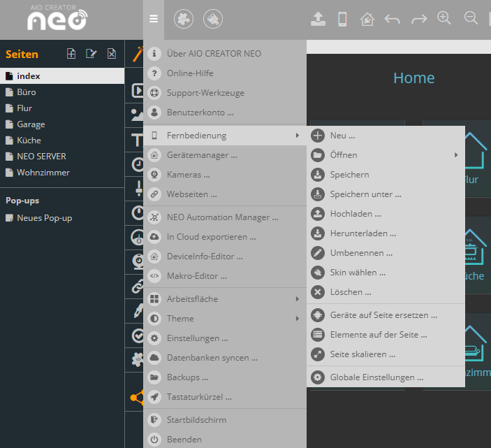Click the delete page icon beside Seiten
Image resolution: width=491 pixels, height=448 pixels.
click(x=111, y=54)
